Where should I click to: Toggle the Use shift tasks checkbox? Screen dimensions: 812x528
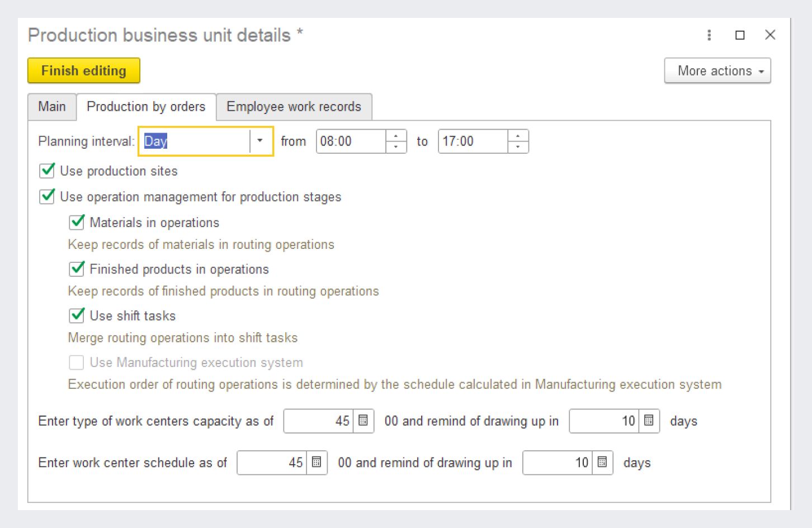click(x=77, y=315)
